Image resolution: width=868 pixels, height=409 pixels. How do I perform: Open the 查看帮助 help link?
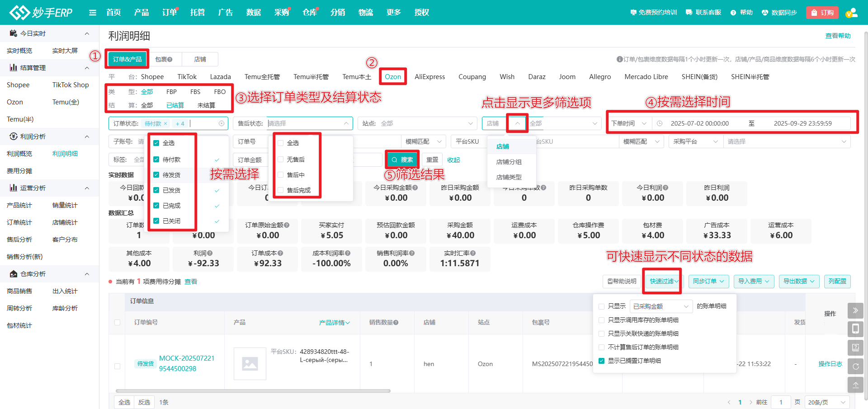839,35
